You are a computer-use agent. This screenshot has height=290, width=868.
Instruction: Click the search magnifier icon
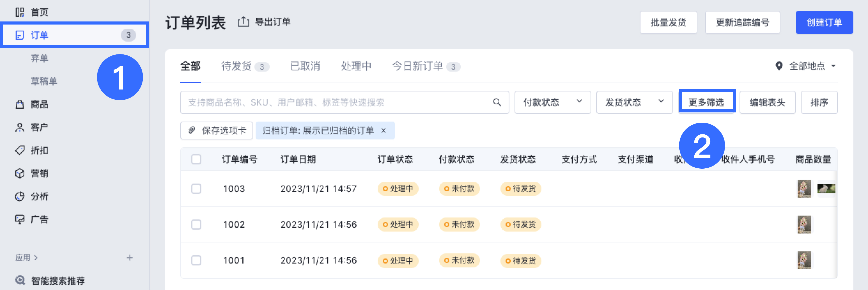497,102
